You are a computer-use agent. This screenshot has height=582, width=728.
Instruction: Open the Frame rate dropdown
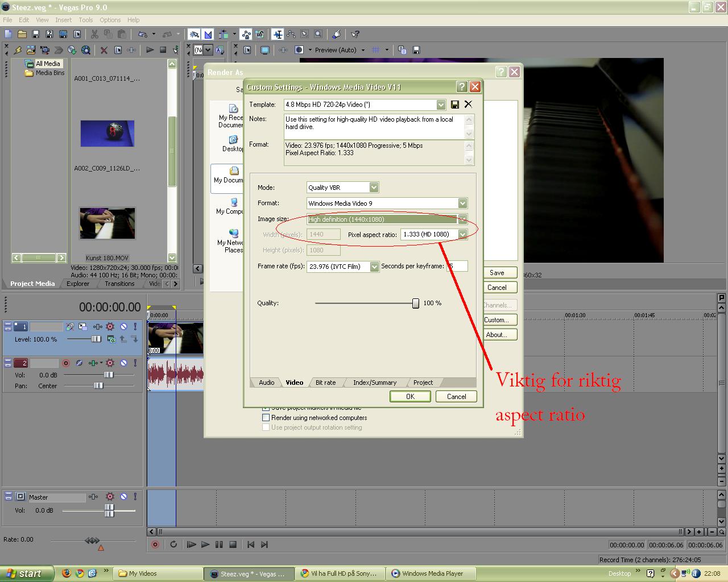click(x=374, y=267)
